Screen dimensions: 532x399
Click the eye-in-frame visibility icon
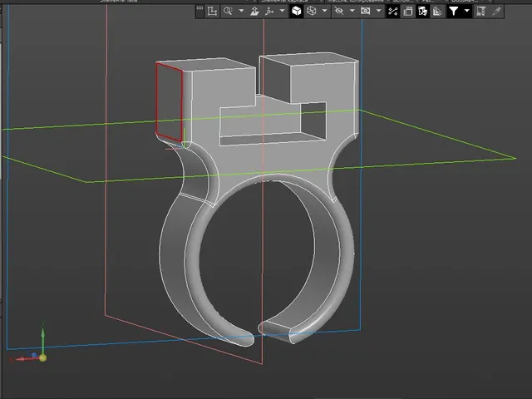coord(366,11)
